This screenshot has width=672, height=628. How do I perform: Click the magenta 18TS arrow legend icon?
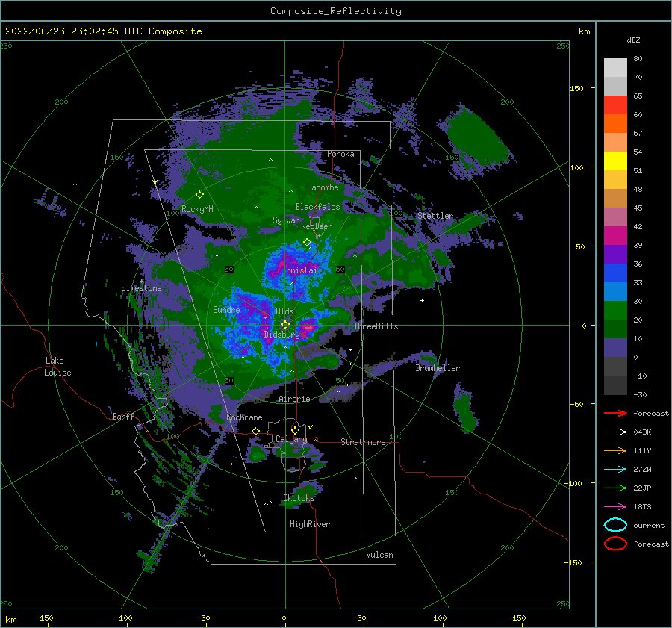(x=615, y=507)
